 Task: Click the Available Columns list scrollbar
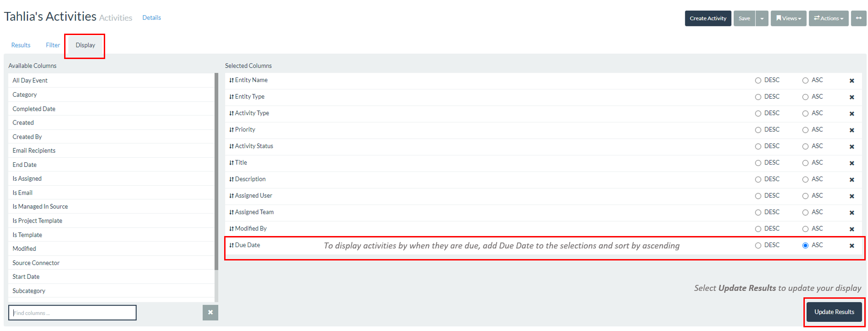[x=216, y=171]
